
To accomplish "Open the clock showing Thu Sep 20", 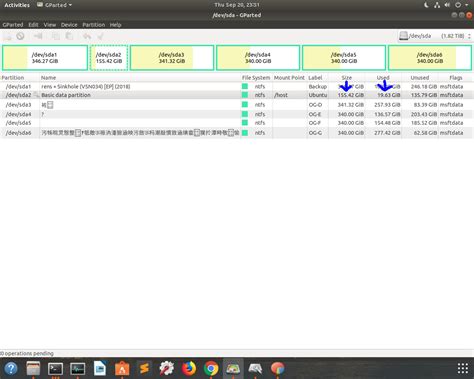I will click(x=237, y=5).
